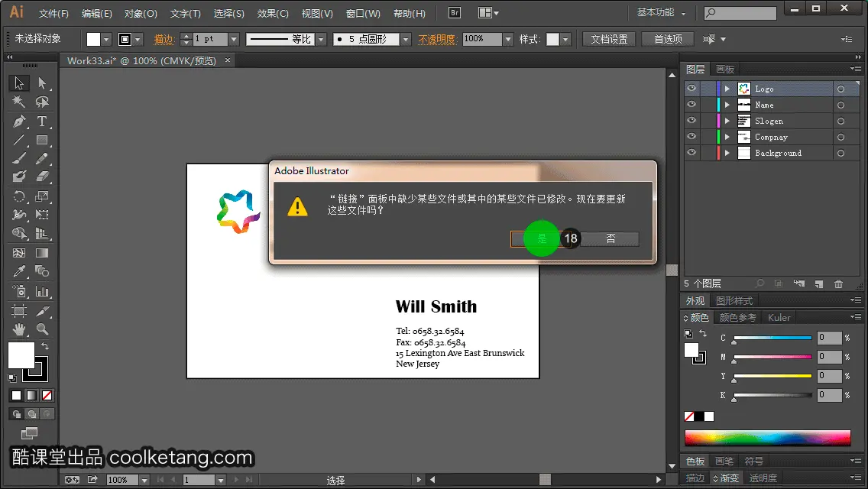Select the Rectangle tool

click(42, 140)
